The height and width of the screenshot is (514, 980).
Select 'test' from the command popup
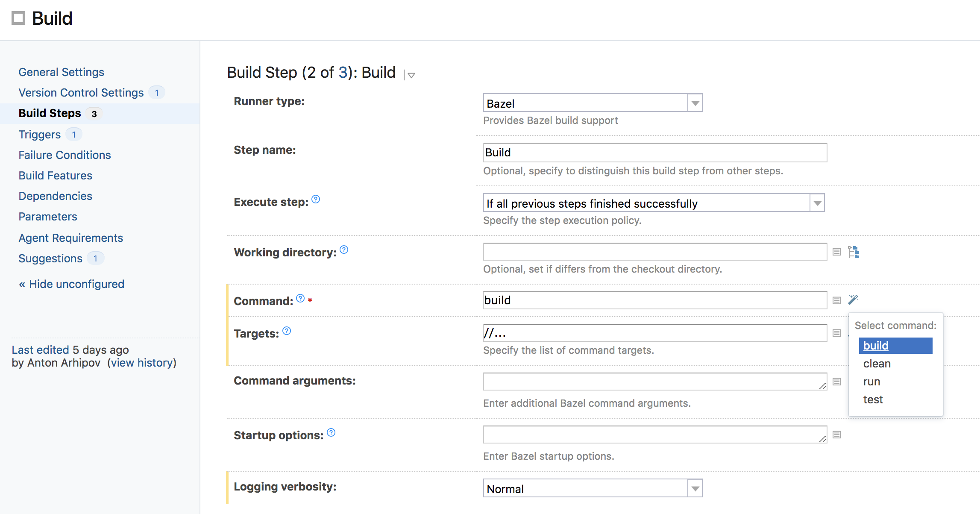873,399
